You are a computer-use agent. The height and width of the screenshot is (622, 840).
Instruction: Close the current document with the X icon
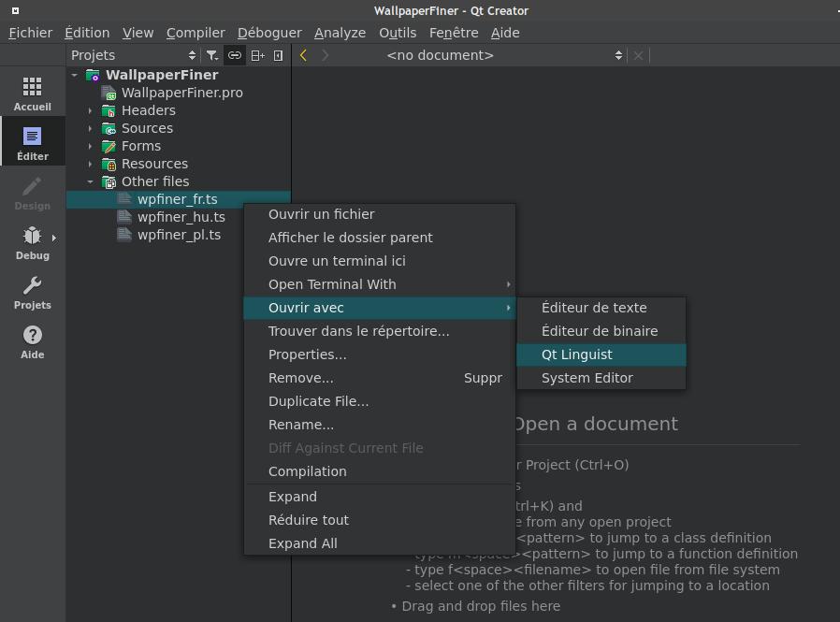click(x=638, y=55)
